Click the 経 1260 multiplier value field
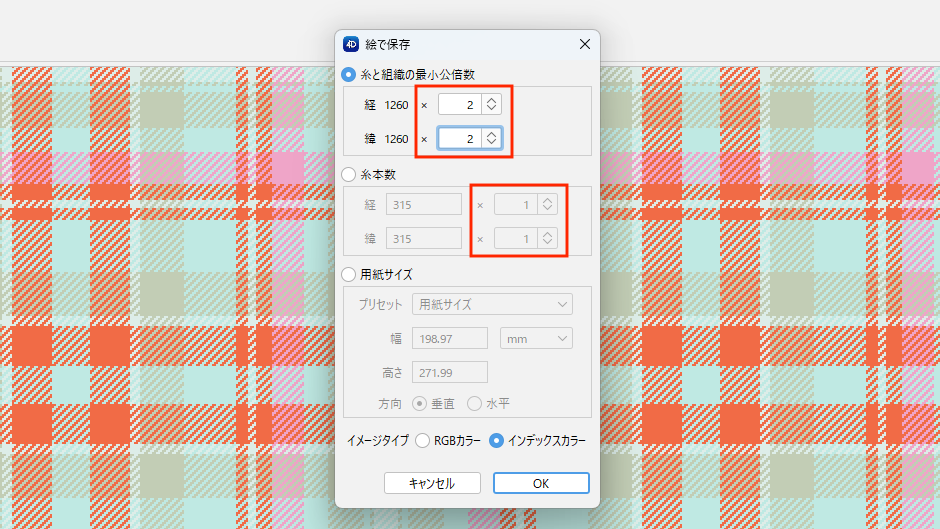Image resolution: width=940 pixels, height=529 pixels. click(x=459, y=104)
